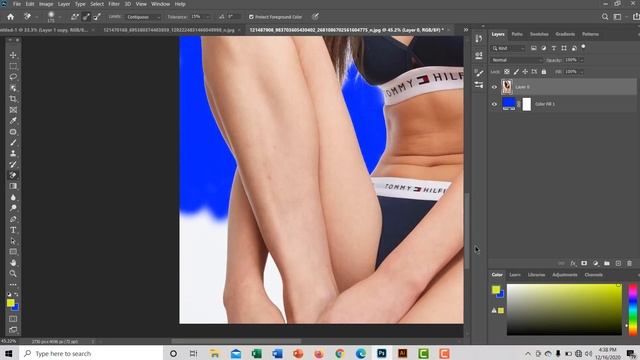
Task: Click Type here to search box
Action: click(91, 353)
